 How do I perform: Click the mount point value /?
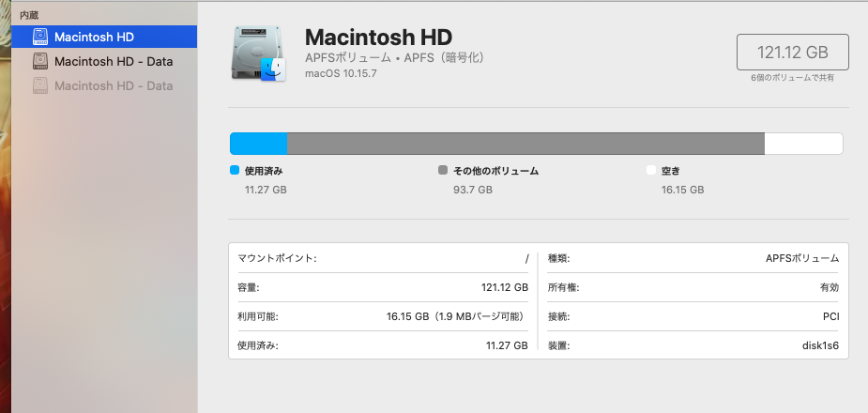pyautogui.click(x=526, y=258)
